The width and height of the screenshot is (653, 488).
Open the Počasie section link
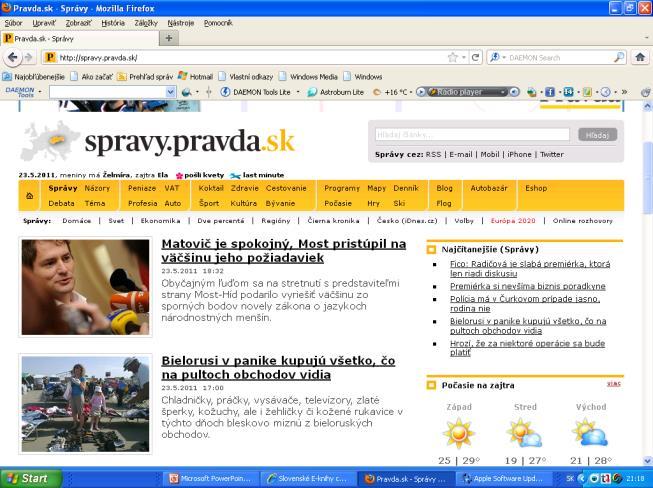coord(338,203)
